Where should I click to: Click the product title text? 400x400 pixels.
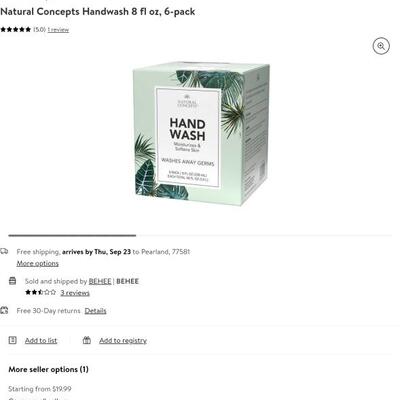coord(98,11)
